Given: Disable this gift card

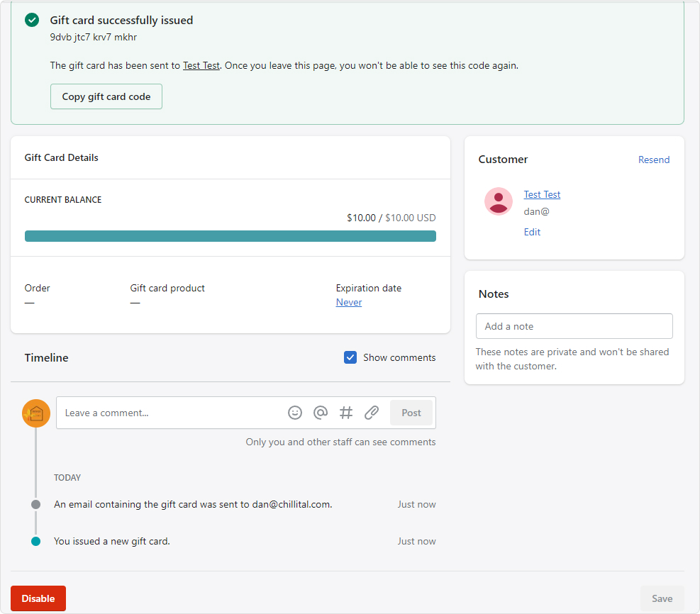Looking at the screenshot, I should [38, 598].
